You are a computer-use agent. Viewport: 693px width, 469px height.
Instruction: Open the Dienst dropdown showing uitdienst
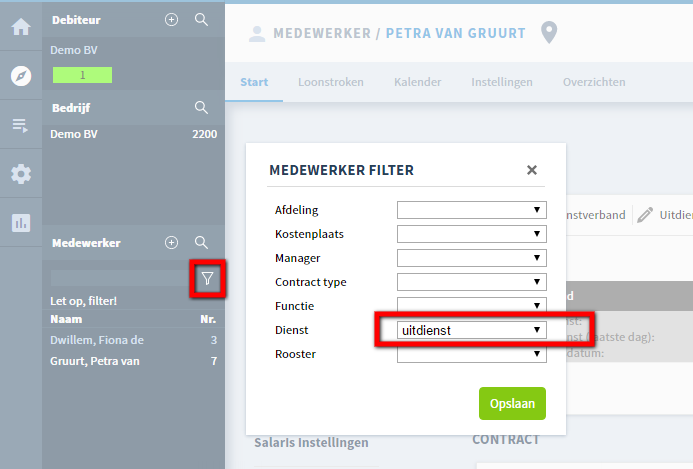pos(472,330)
